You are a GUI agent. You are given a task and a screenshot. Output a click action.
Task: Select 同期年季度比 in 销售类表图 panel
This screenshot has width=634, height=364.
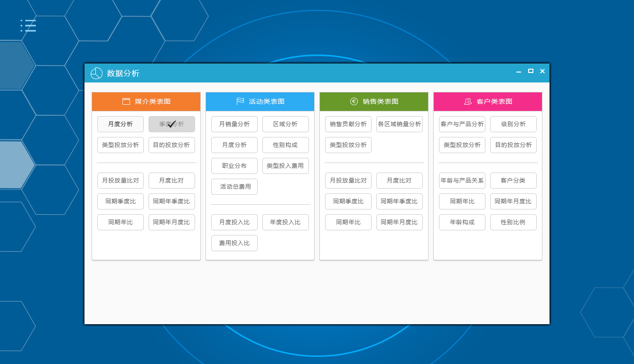coord(400,201)
